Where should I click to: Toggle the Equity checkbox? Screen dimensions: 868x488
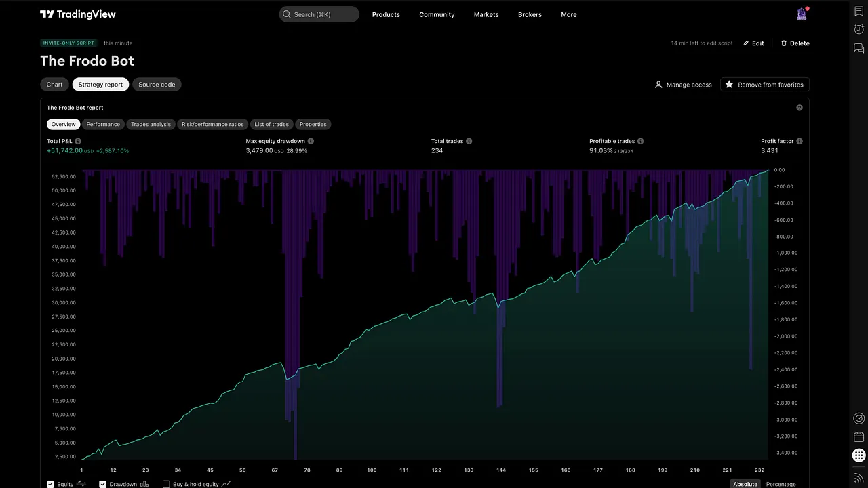pos(51,484)
